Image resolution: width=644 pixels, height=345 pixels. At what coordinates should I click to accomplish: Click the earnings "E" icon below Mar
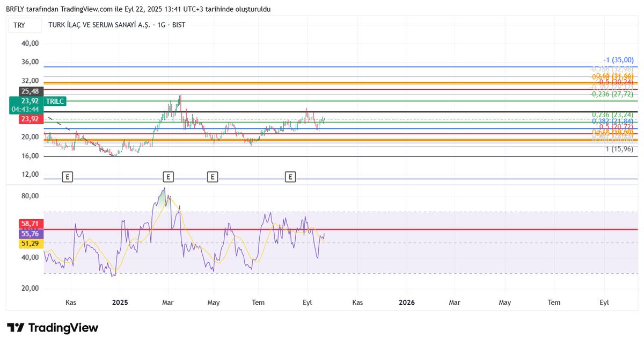coord(168,176)
